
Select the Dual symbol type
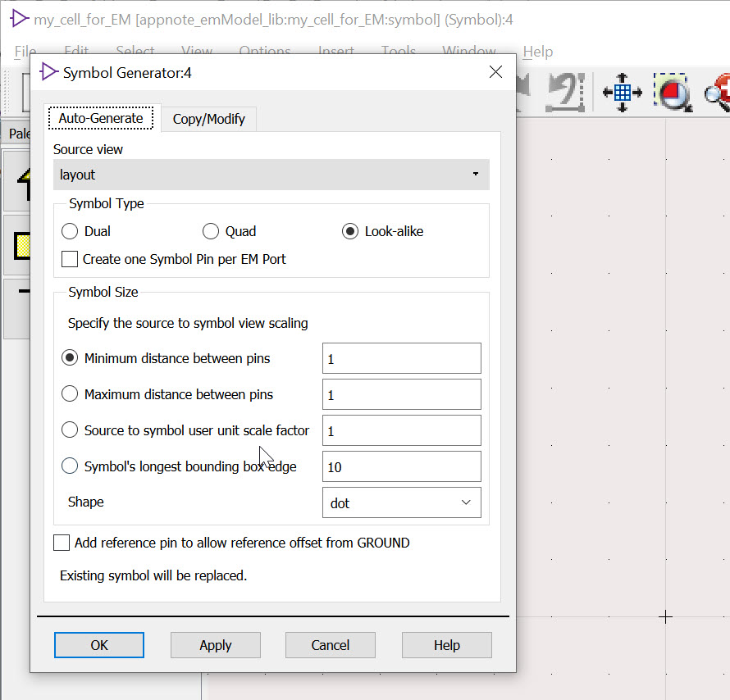coord(71,231)
